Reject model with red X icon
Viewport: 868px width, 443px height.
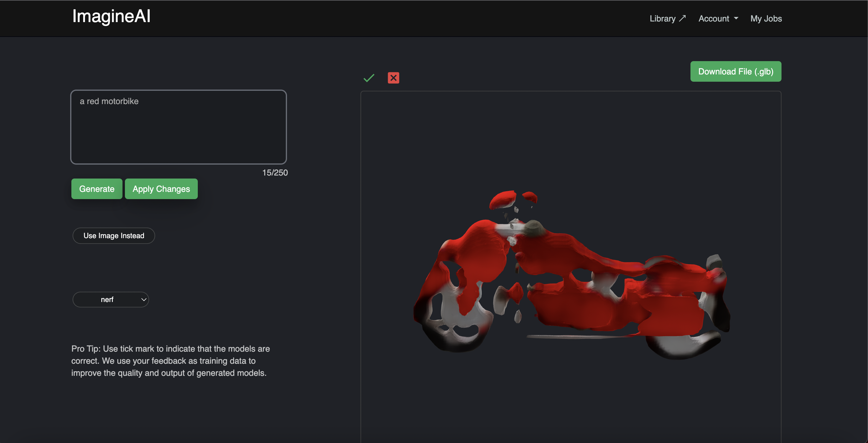point(393,78)
